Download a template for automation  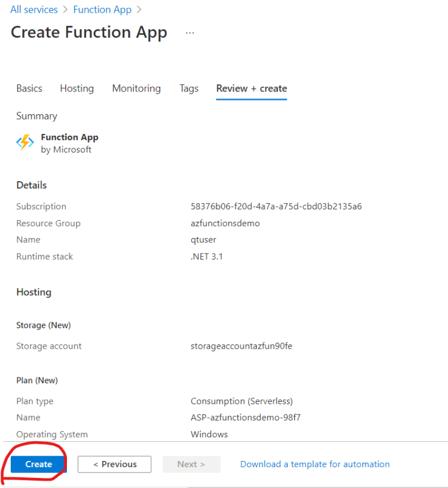pos(315,464)
